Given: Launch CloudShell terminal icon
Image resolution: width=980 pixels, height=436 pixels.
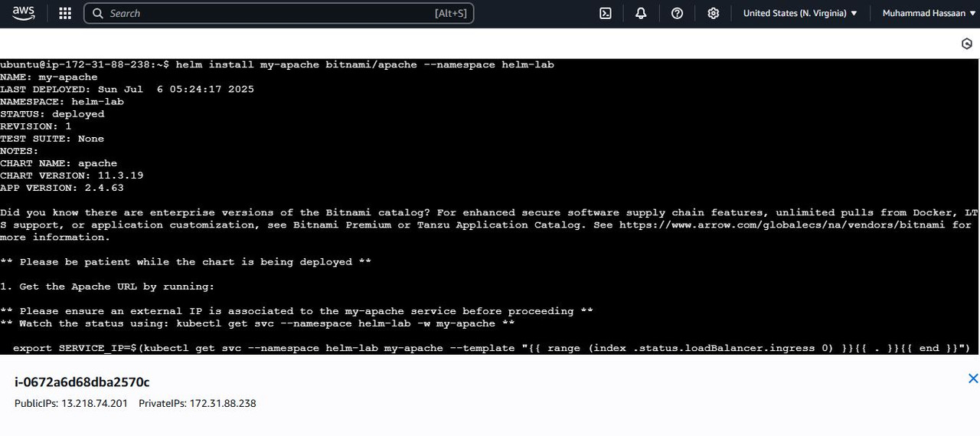Looking at the screenshot, I should tap(605, 13).
